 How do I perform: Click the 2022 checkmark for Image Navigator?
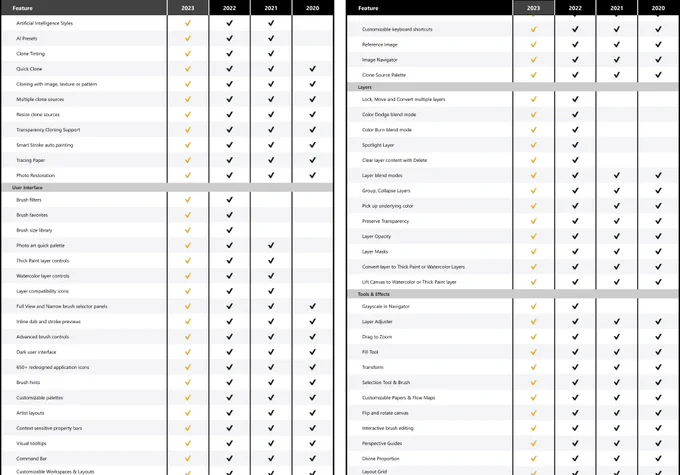[575, 59]
